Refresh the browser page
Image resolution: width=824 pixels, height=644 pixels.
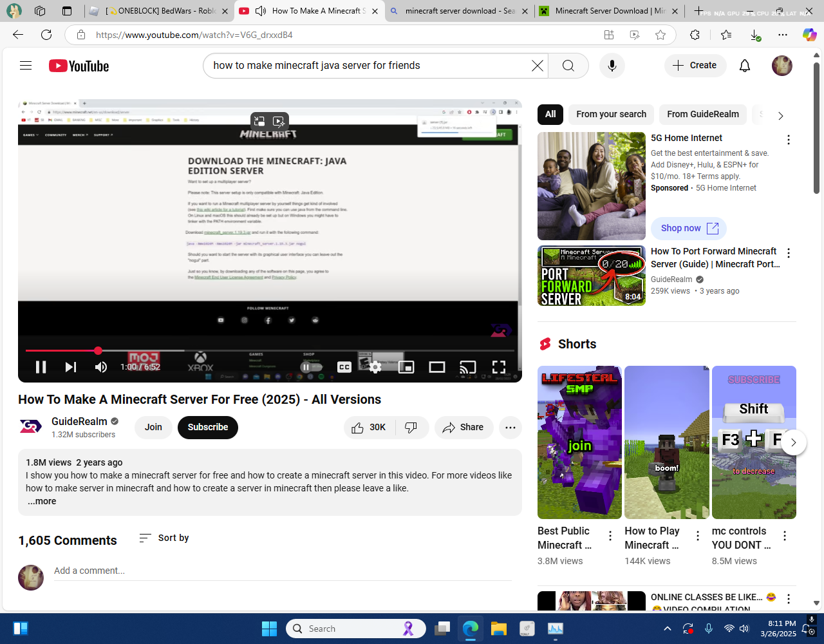click(x=46, y=35)
